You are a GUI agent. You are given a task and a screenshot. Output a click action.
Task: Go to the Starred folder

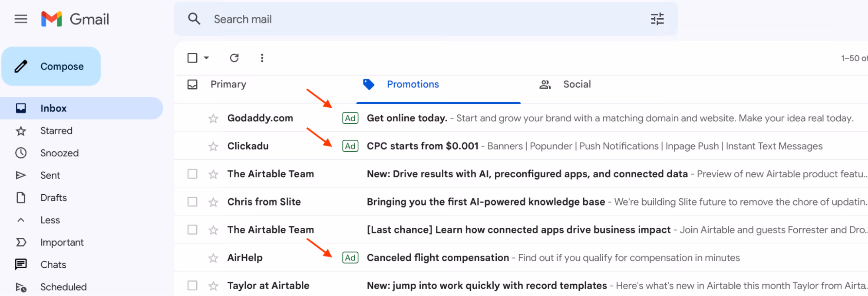[56, 131]
